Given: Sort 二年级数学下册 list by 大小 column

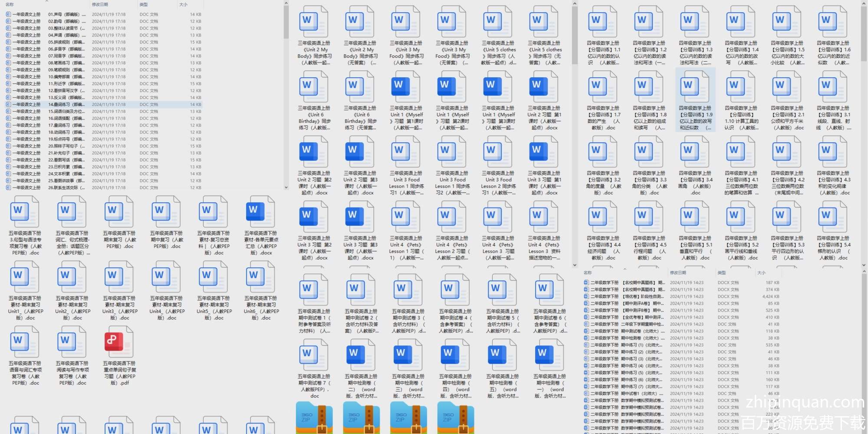Looking at the screenshot, I should pos(761,273).
